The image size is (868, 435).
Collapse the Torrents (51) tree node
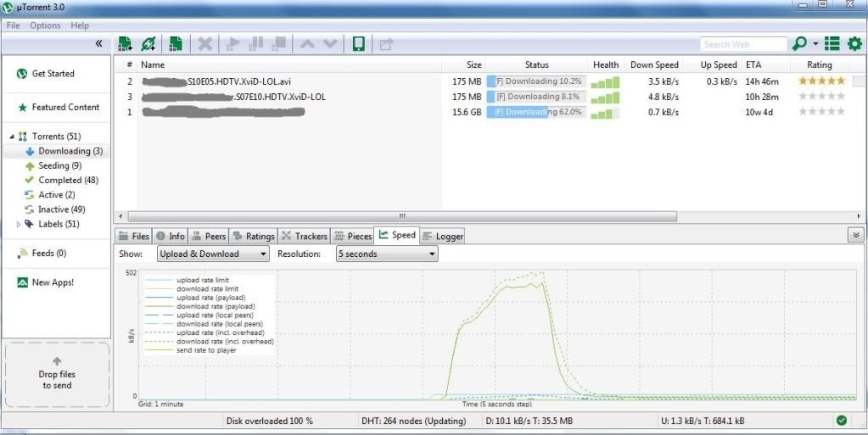pyautogui.click(x=12, y=137)
